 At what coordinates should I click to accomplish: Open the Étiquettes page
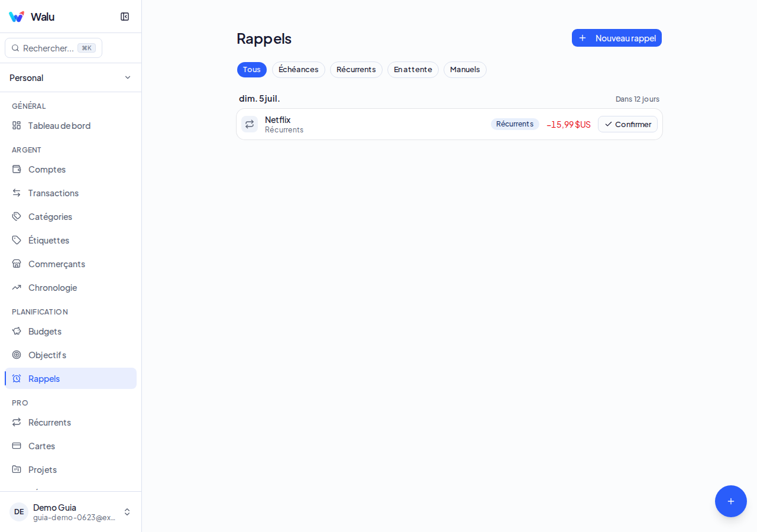(70, 240)
